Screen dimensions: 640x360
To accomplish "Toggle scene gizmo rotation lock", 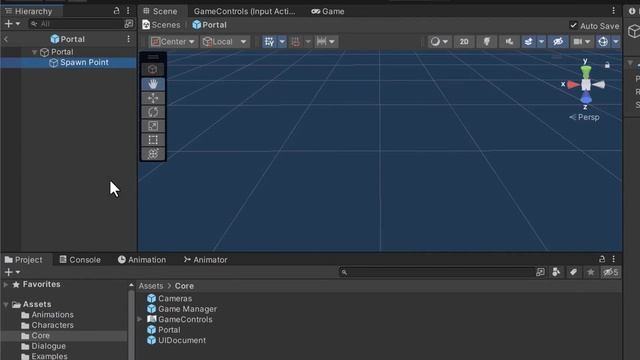I will [x=607, y=65].
